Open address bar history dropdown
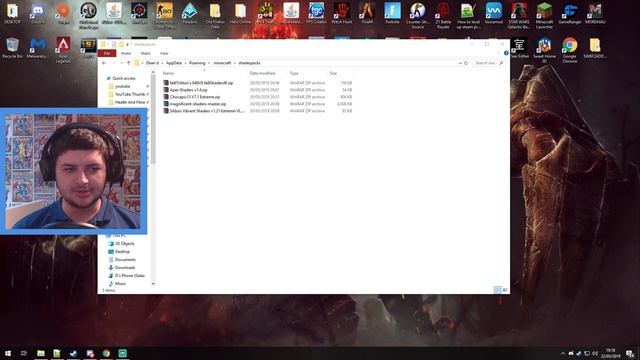 (x=460, y=63)
